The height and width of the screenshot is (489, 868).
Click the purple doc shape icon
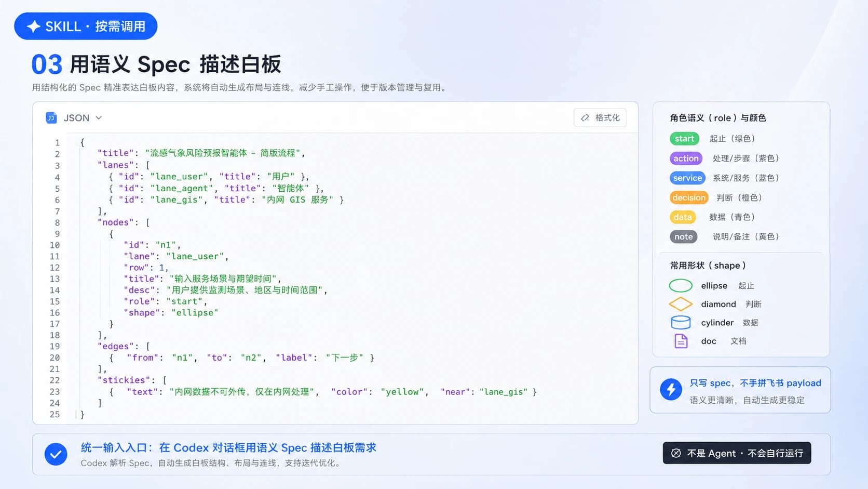[x=681, y=341]
